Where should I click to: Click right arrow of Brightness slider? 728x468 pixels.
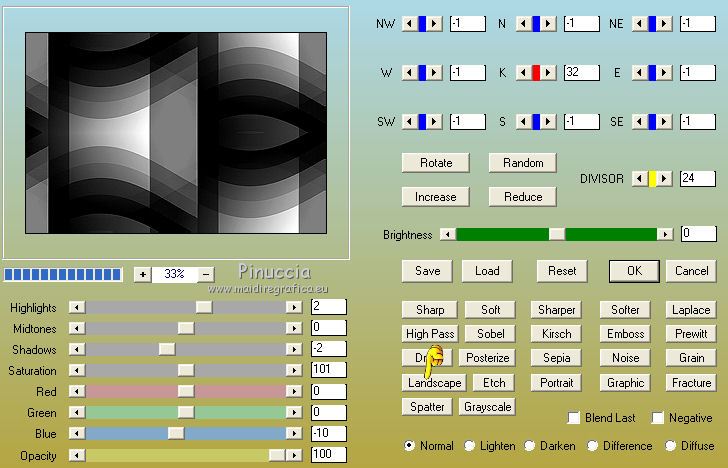pos(665,234)
